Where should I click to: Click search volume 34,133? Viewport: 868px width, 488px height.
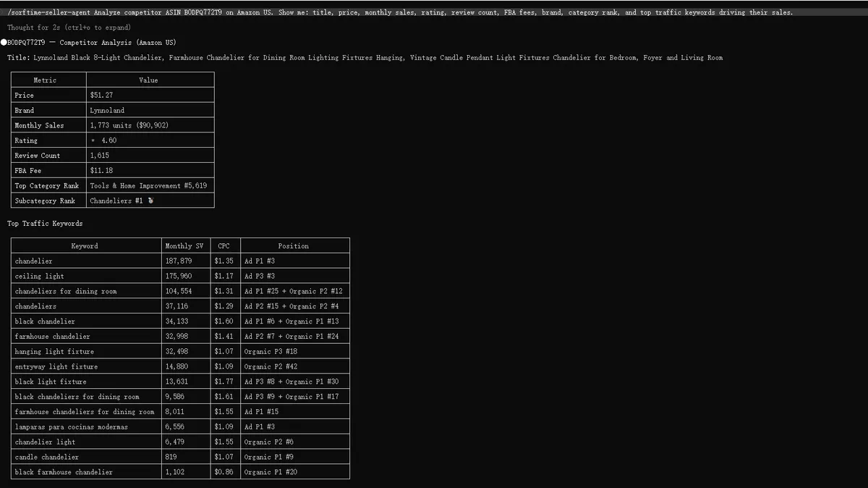[x=176, y=321]
